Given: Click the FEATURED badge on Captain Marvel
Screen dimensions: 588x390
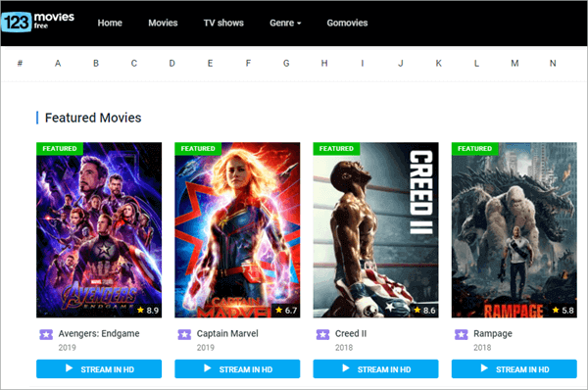Looking at the screenshot, I should 198,149.
